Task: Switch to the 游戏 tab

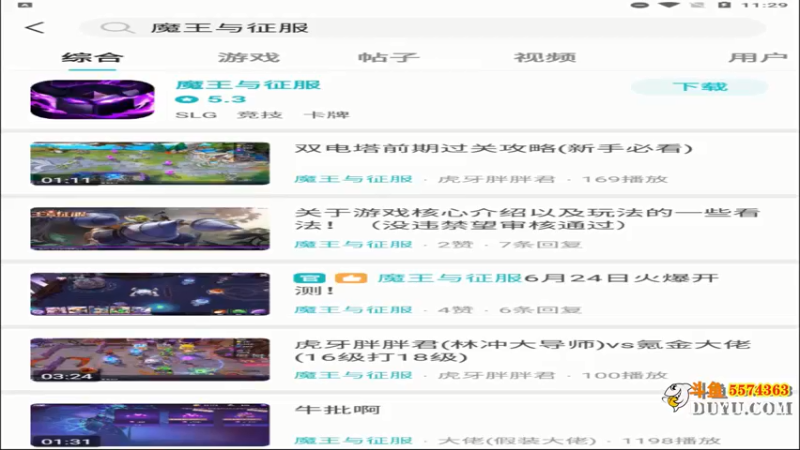Action: (x=249, y=57)
